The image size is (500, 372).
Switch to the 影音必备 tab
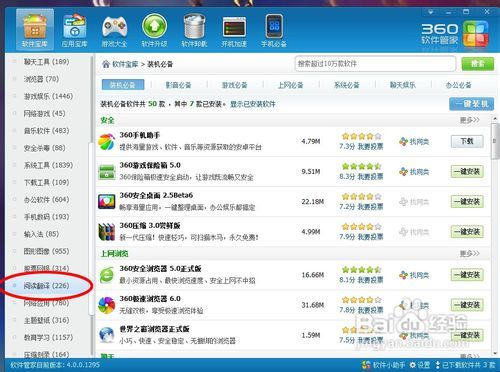click(x=179, y=85)
